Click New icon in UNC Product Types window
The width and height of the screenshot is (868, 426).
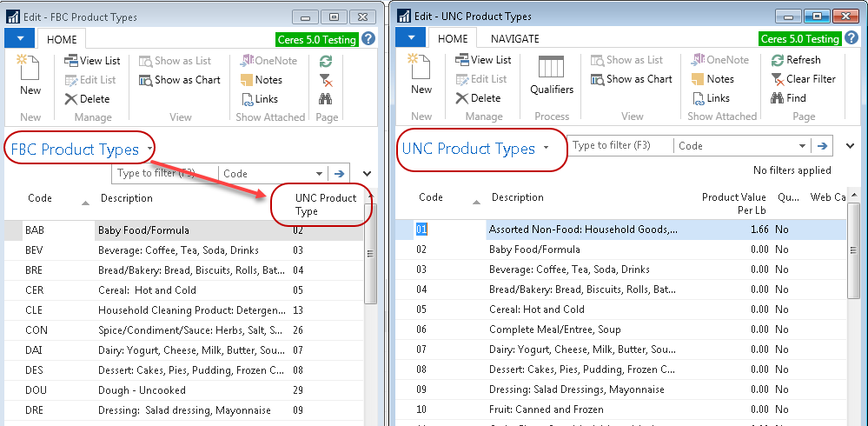421,74
